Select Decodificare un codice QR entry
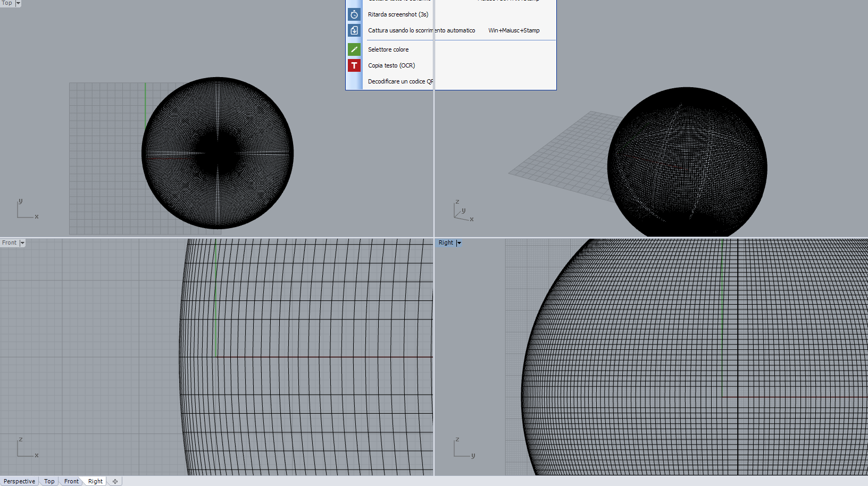868x486 pixels. coord(400,81)
